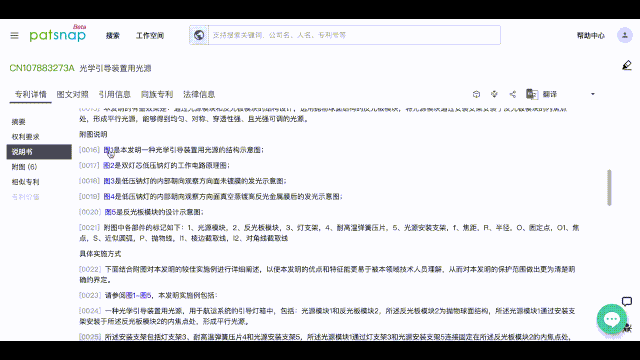Click the highlighter pen icon
640x360 pixels.
click(x=627, y=65)
